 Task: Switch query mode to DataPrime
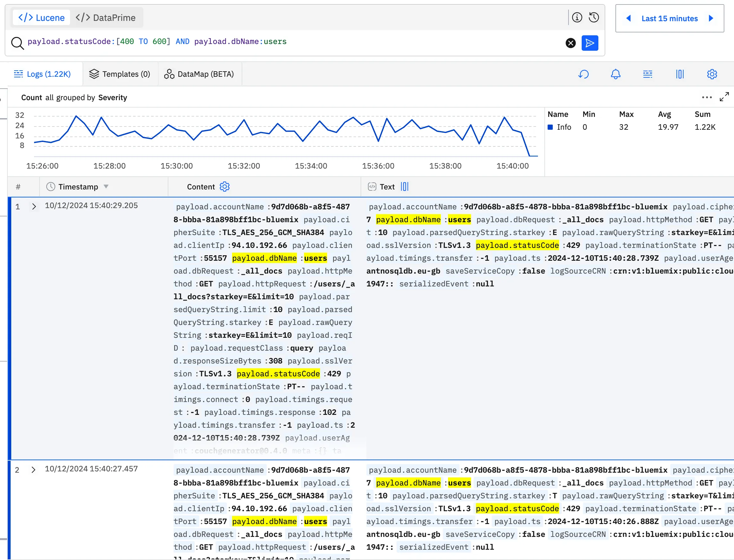[x=105, y=18]
